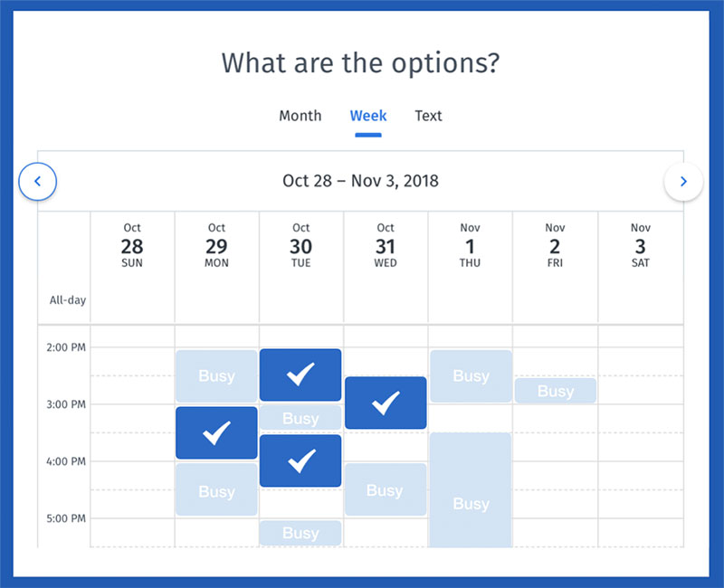Go to the previous week arrow
Screen dimensions: 724x588
click(38, 182)
